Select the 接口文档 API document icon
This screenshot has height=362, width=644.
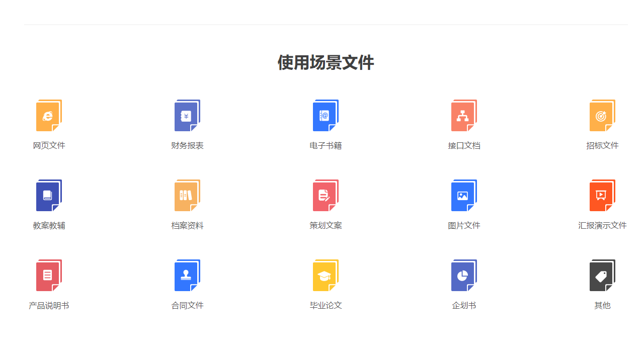(x=463, y=115)
